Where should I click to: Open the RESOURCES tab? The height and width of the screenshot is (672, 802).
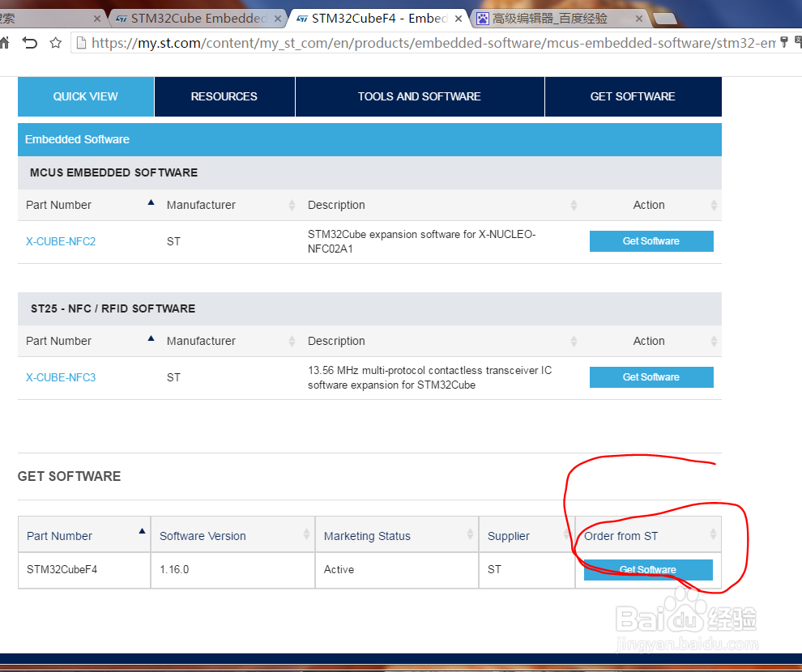pyautogui.click(x=224, y=96)
